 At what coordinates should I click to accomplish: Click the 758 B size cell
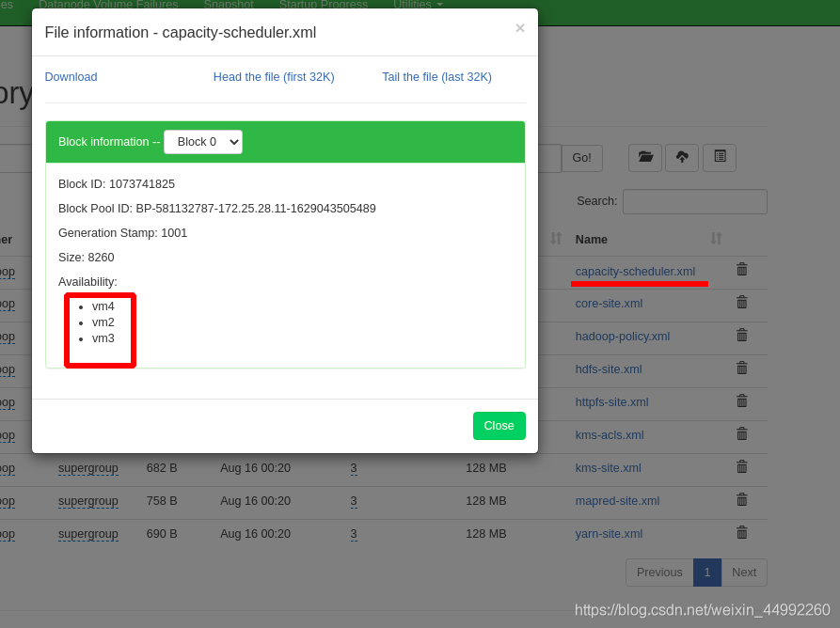162,501
